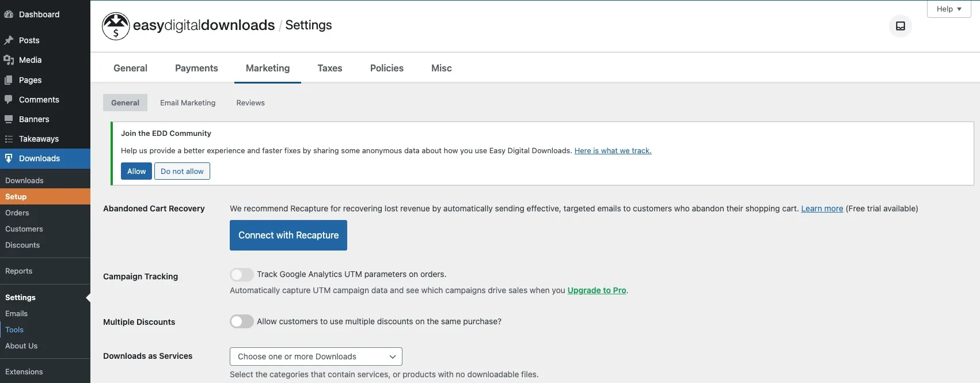The image size is (980, 383).
Task: Click the Upgrade to Pro link
Action: [x=597, y=290]
